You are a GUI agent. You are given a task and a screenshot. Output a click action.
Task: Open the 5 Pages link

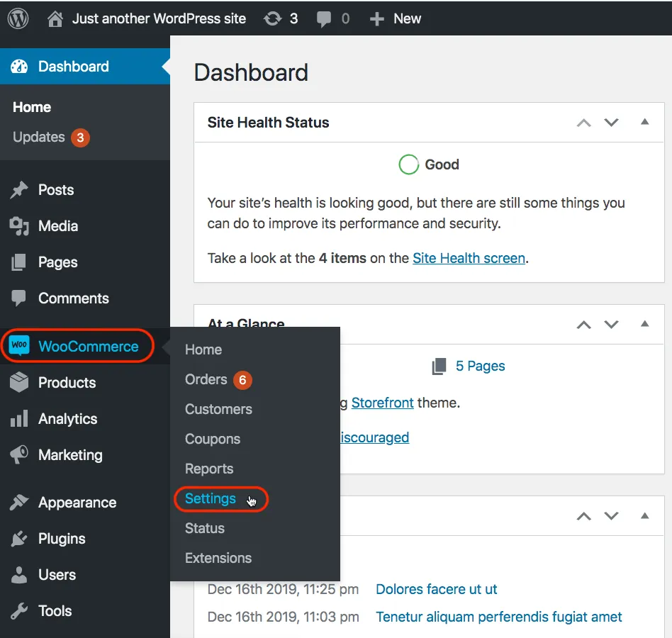click(480, 366)
